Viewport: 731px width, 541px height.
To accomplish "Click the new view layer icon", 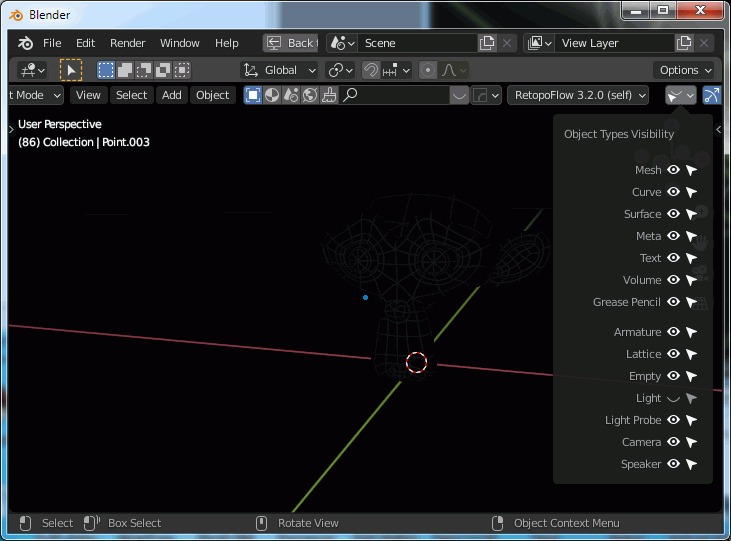I will (684, 43).
